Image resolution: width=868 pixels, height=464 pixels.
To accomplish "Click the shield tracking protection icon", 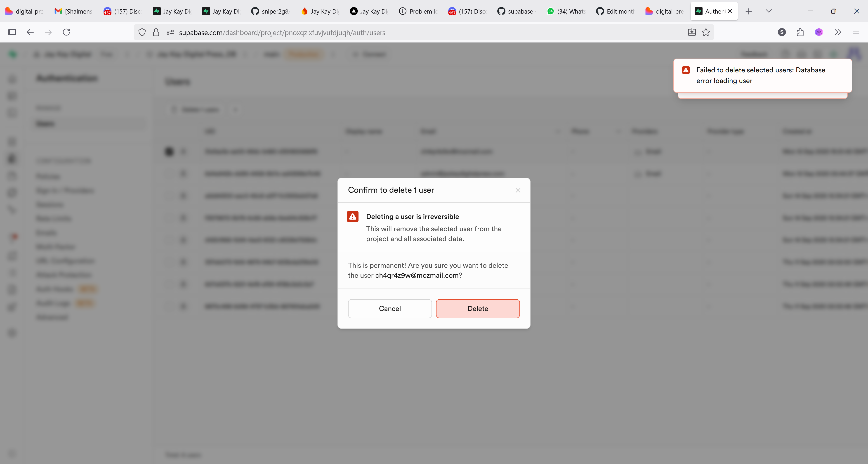I will point(142,32).
